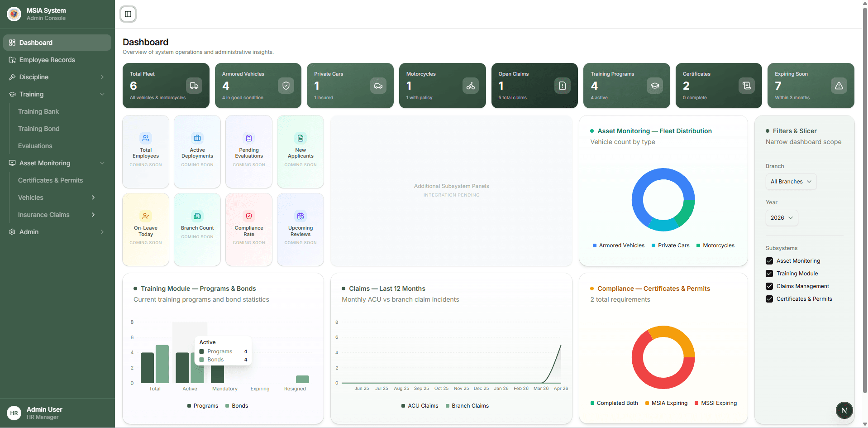Click the Branch Count building icon

click(x=197, y=216)
